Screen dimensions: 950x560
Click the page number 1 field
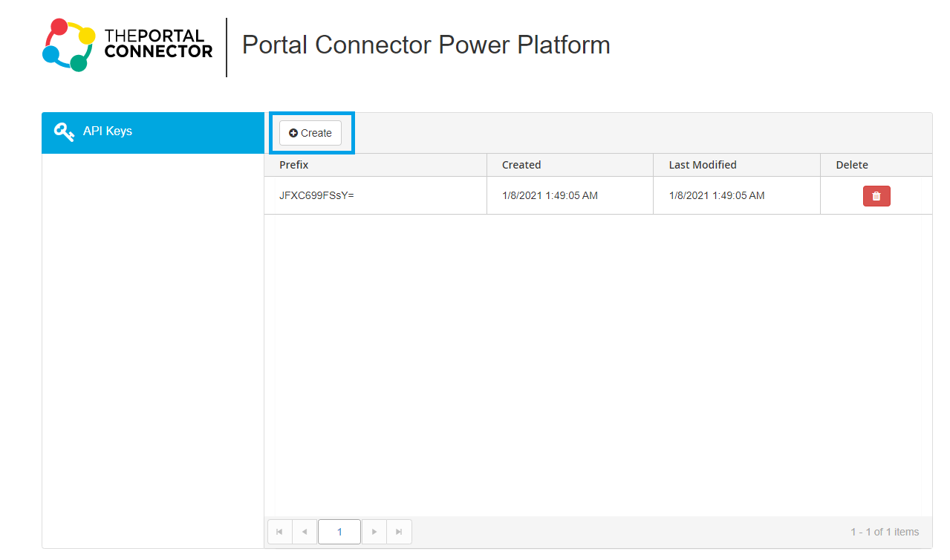pos(339,532)
